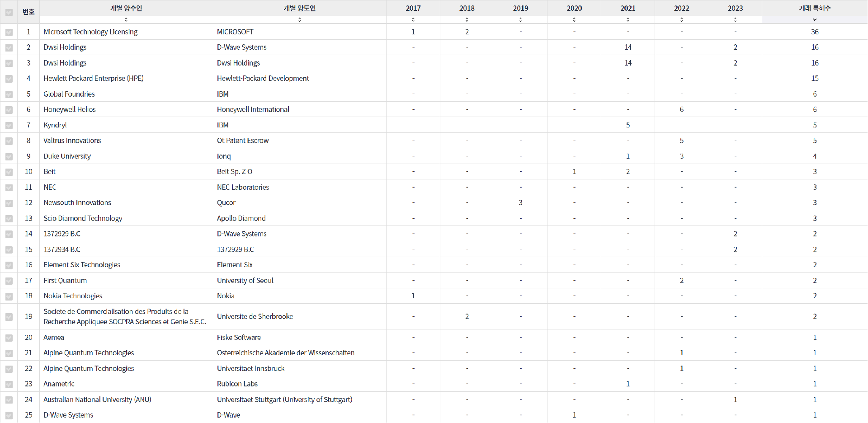
Task: Click Hewlett-Packard Development assignor cell
Action: 263,78
